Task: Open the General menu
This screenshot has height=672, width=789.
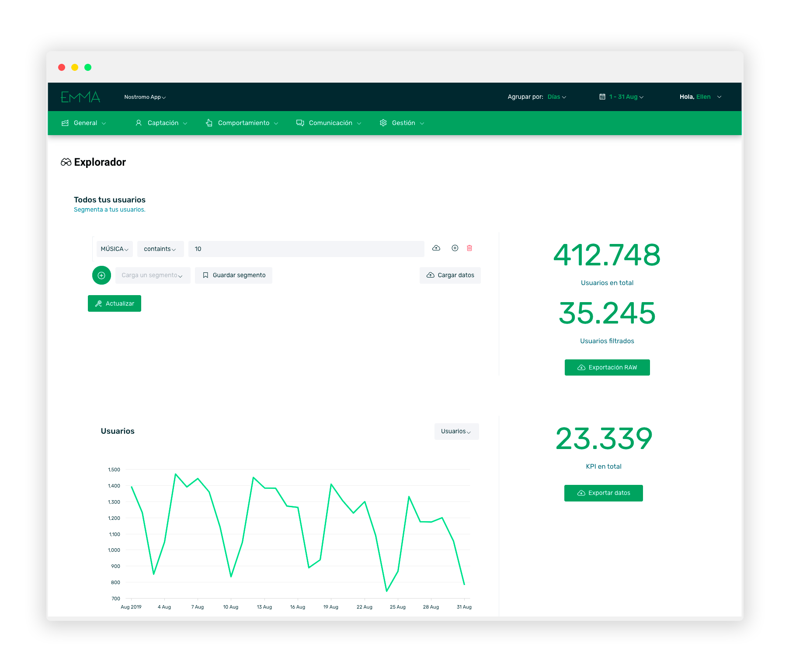Action: tap(84, 123)
